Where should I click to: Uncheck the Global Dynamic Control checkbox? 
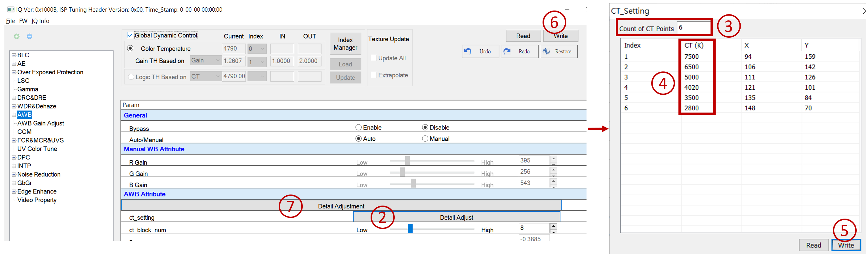130,35
